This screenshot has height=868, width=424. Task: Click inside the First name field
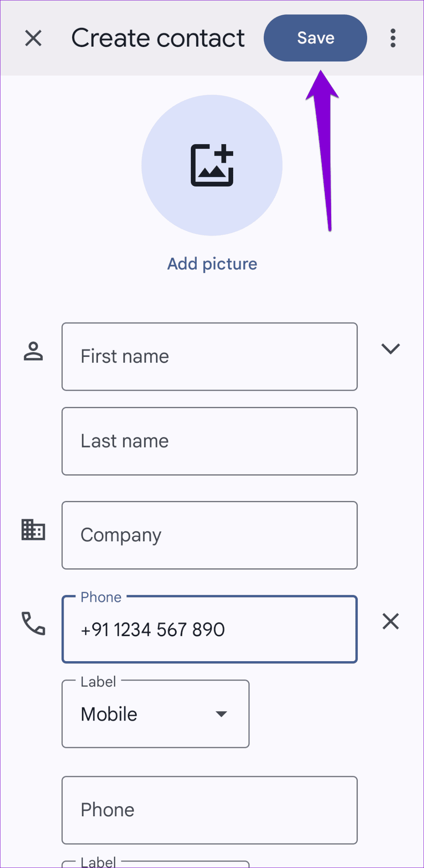[x=209, y=356]
